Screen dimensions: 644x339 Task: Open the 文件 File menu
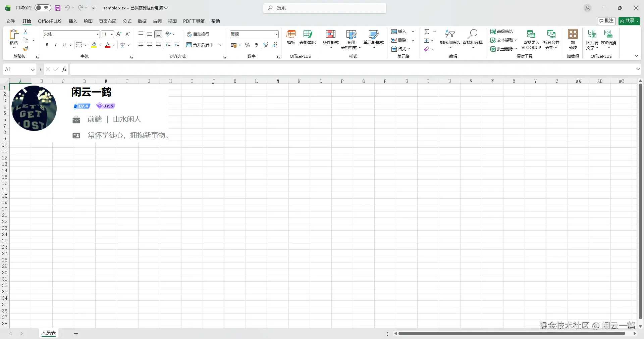10,21
